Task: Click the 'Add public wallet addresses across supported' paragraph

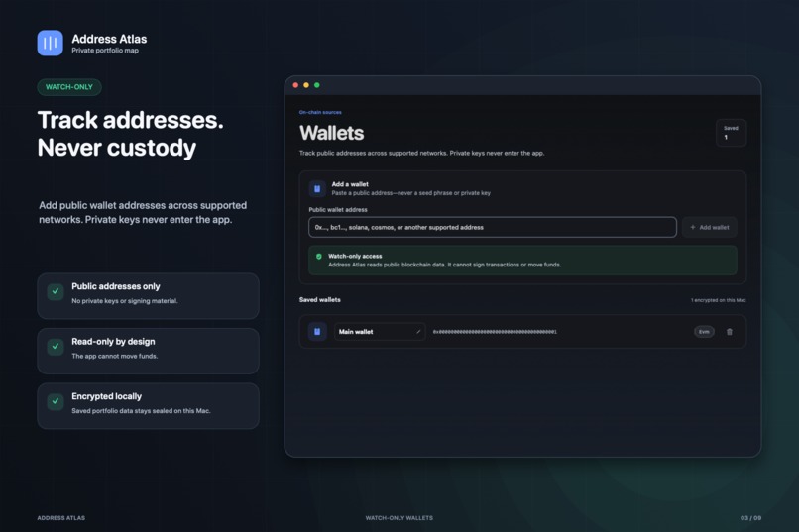Action: [x=143, y=212]
